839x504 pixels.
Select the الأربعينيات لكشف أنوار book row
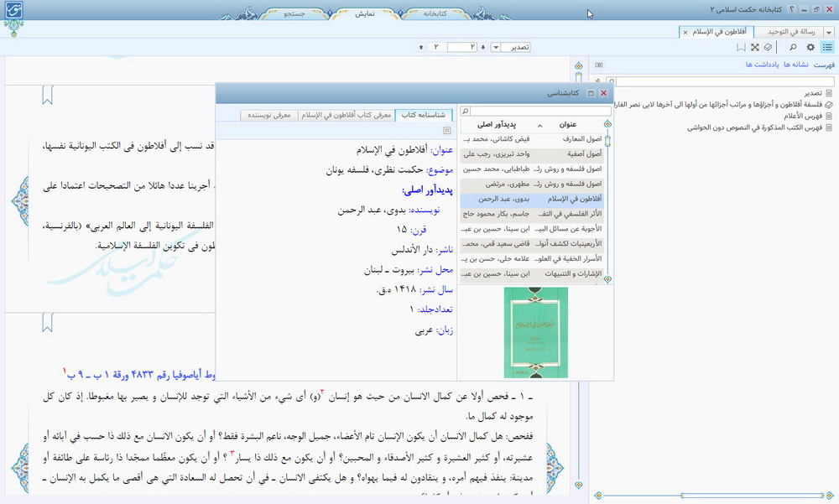coord(532,244)
